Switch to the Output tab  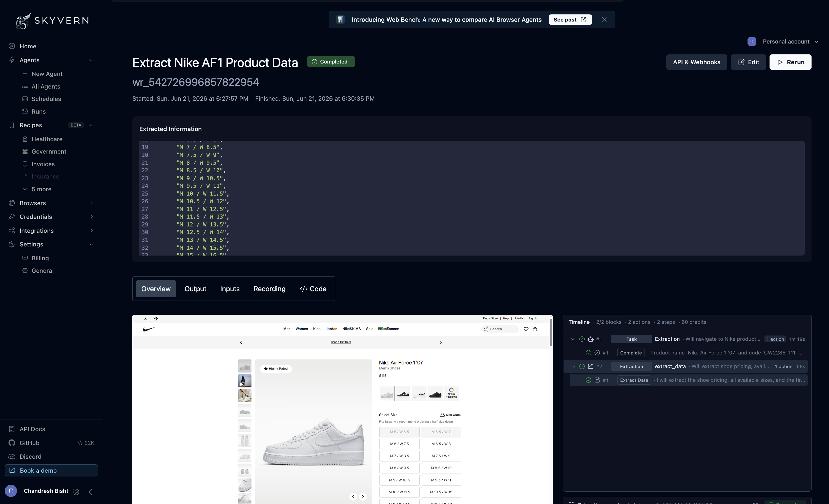pos(195,289)
